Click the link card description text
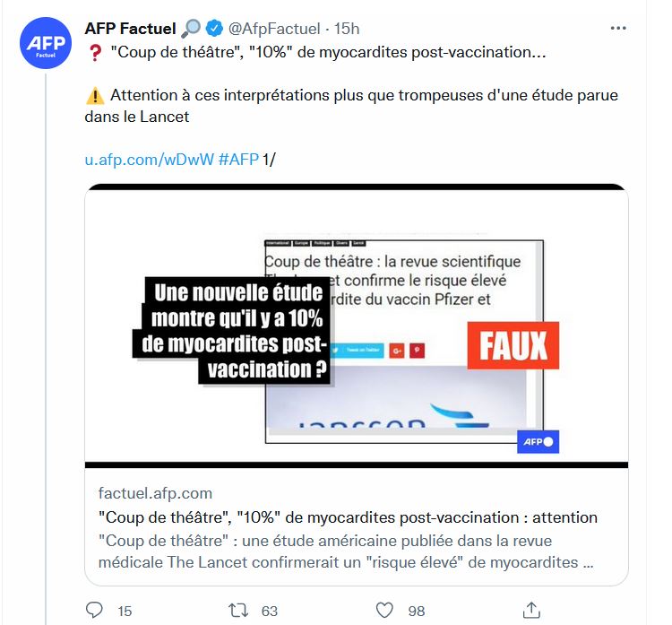Screen dimensions: 672x625 click(346, 551)
